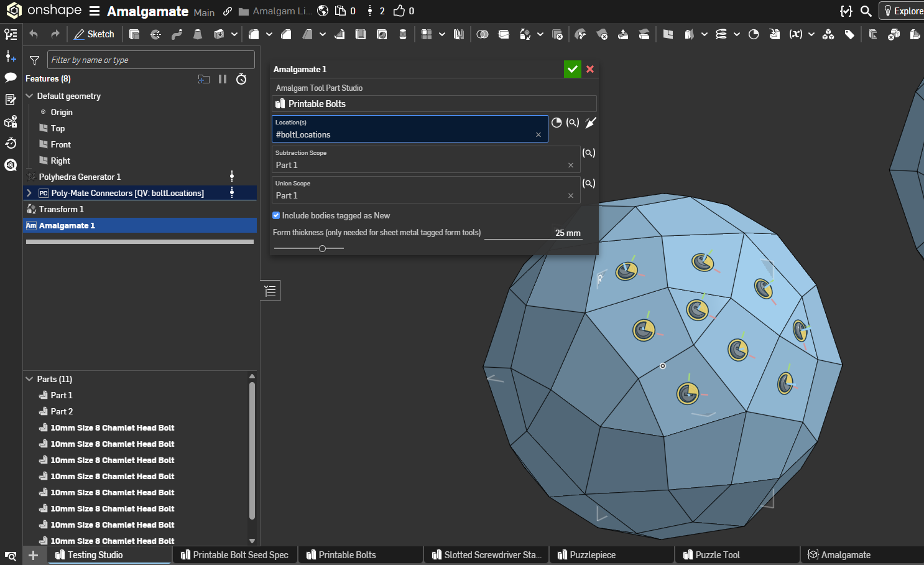Image resolution: width=924 pixels, height=565 pixels.
Task: Click the dialog opacity slider handle
Action: click(322, 248)
